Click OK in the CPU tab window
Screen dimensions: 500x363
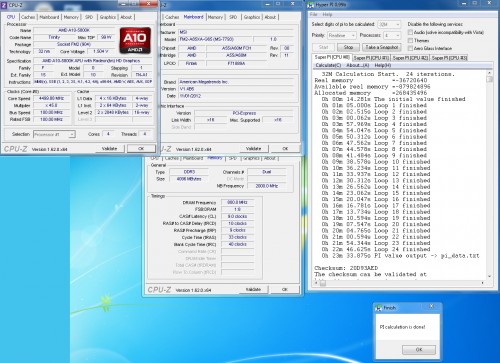click(x=141, y=149)
